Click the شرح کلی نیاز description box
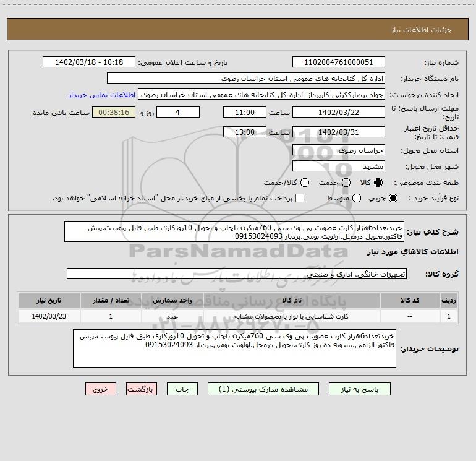Viewport: 476px width, 461px height. point(234,232)
